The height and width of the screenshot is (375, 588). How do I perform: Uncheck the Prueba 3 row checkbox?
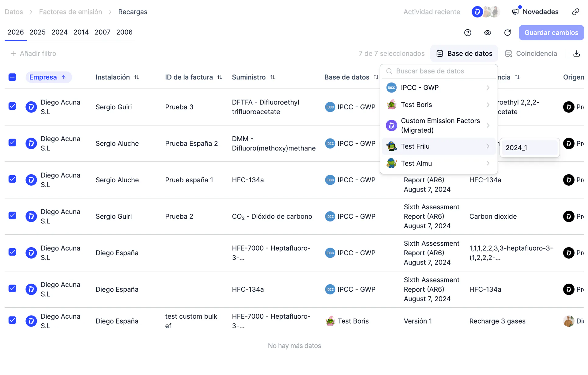click(x=12, y=106)
